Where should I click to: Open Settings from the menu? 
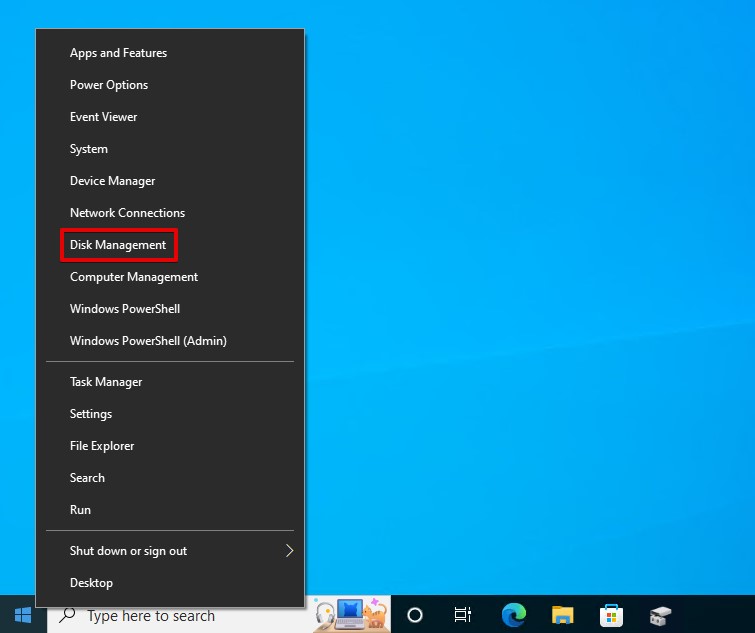pyautogui.click(x=170, y=414)
